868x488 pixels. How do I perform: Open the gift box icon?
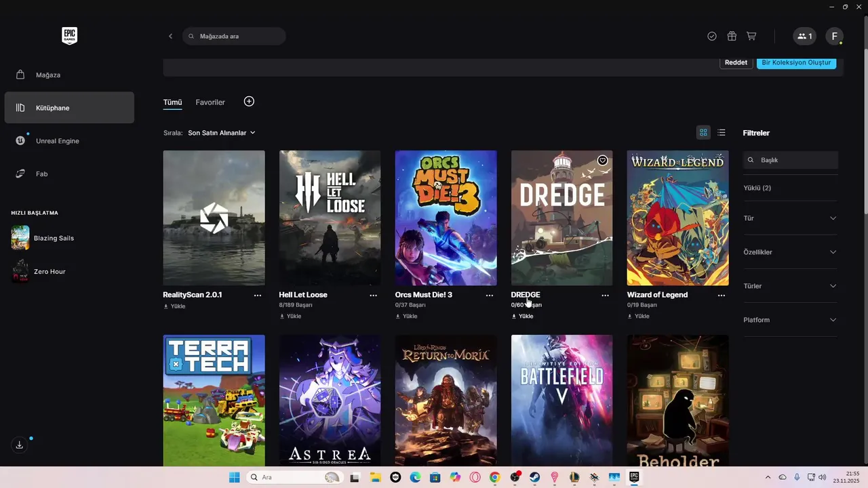pyautogui.click(x=732, y=36)
